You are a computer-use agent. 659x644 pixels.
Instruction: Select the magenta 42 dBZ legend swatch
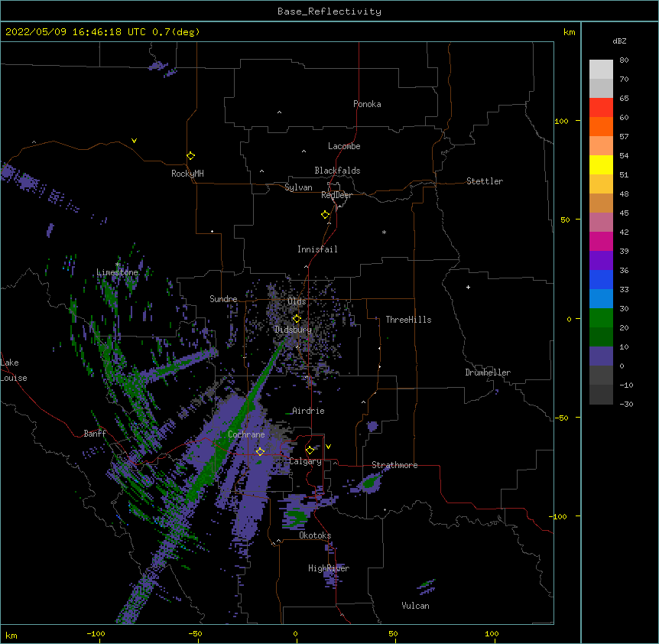601,241
